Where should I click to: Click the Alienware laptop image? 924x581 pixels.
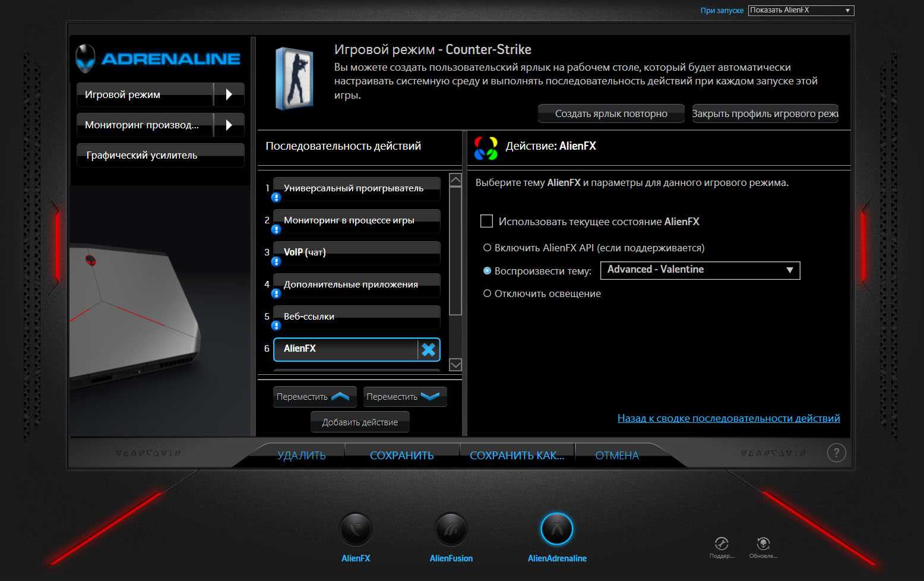tap(134, 318)
